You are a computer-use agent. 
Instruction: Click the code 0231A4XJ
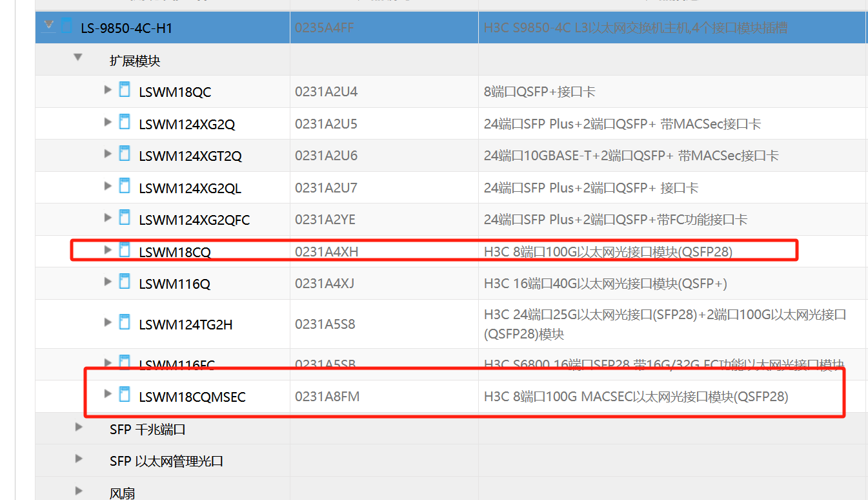point(325,284)
